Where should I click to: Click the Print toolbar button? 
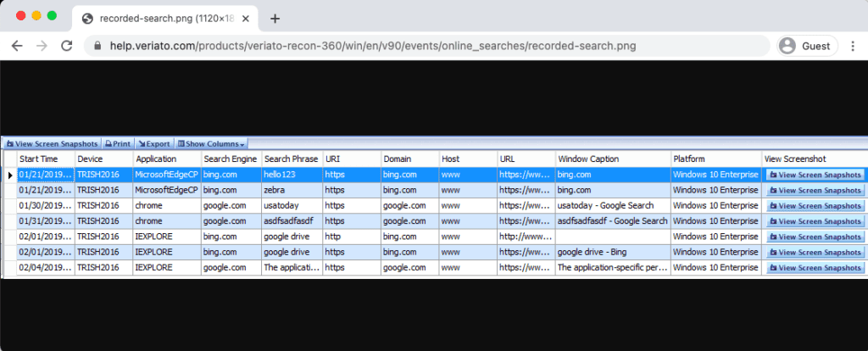pyautogui.click(x=118, y=144)
